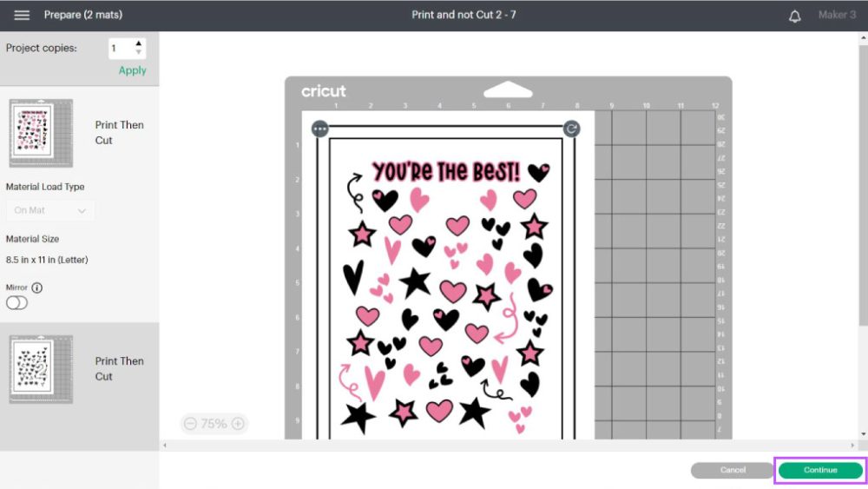Zoom out with the minus icon
This screenshot has width=868, height=489.
point(190,424)
